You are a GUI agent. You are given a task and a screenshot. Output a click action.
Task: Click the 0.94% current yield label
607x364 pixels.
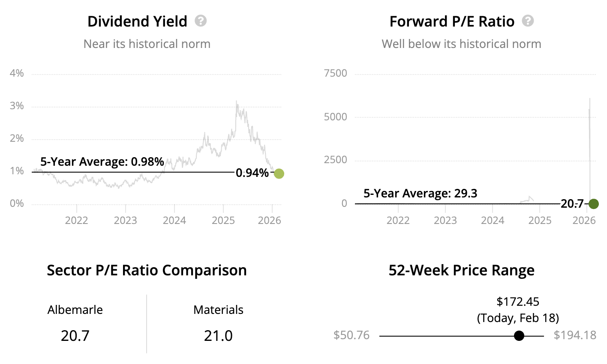pos(252,173)
